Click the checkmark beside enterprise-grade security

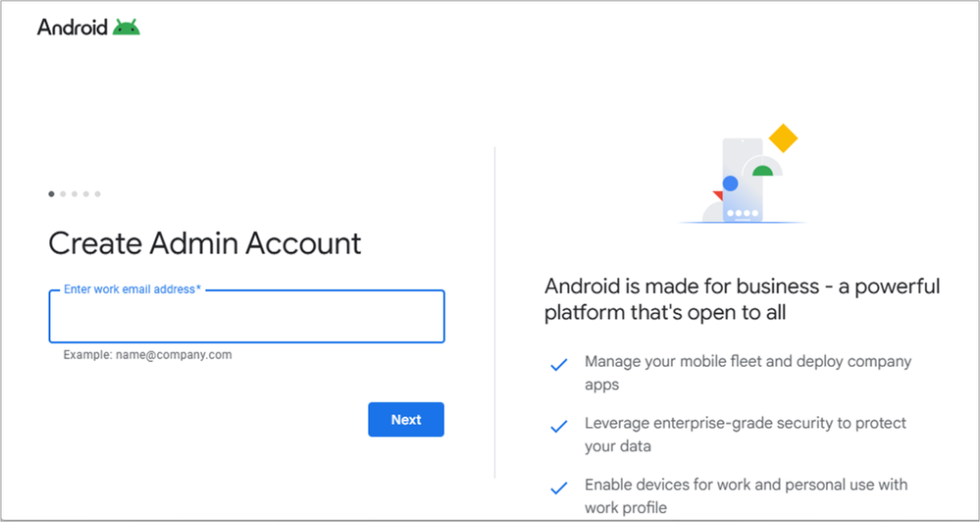click(x=558, y=427)
